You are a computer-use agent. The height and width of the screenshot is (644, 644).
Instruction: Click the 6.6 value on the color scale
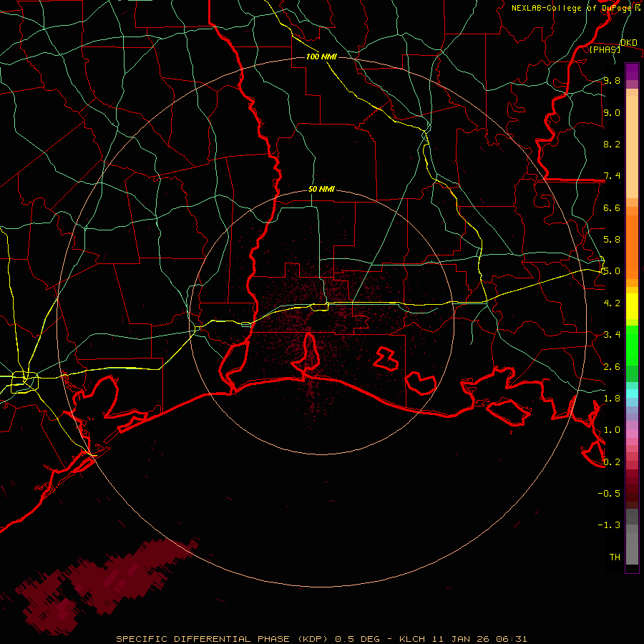click(x=612, y=208)
